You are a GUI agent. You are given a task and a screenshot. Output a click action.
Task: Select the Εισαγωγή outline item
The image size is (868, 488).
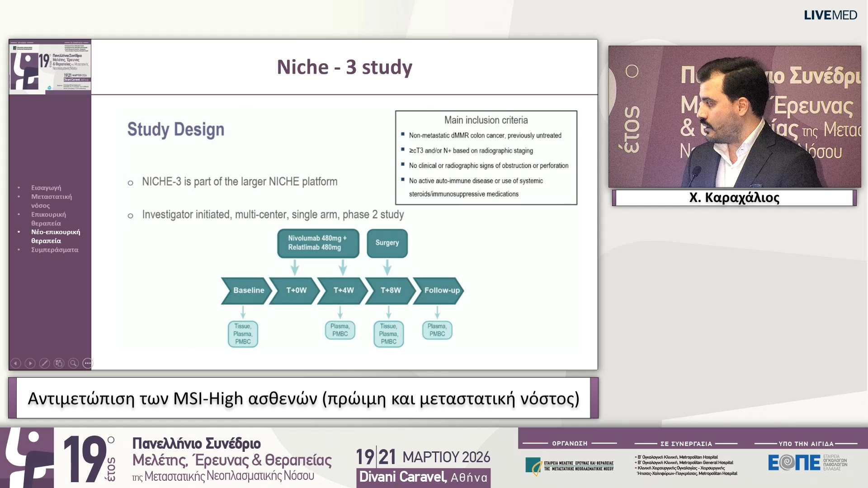coord(46,188)
